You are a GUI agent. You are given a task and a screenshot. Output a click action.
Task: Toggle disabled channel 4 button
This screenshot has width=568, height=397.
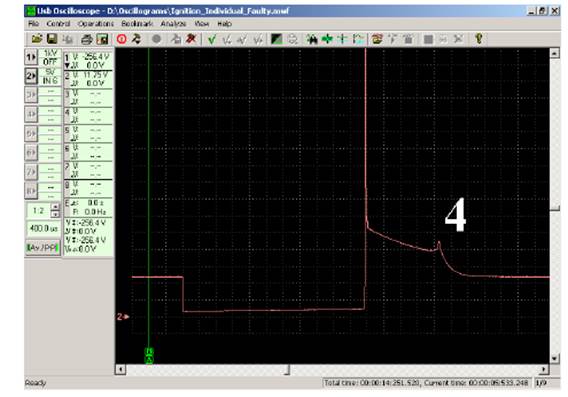(31, 114)
